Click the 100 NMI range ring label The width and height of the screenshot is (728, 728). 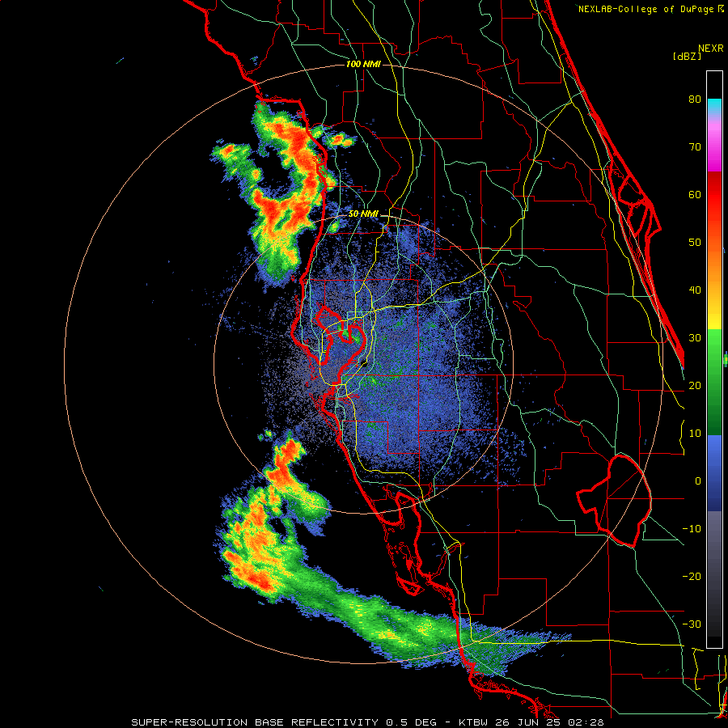tap(363, 64)
